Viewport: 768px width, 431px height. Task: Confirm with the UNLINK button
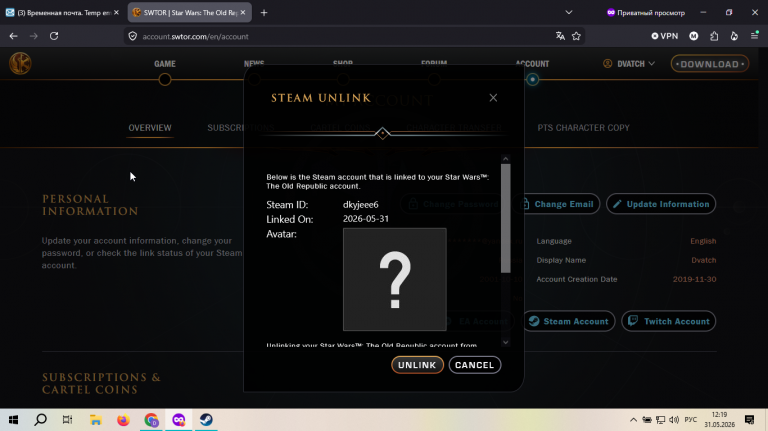417,365
